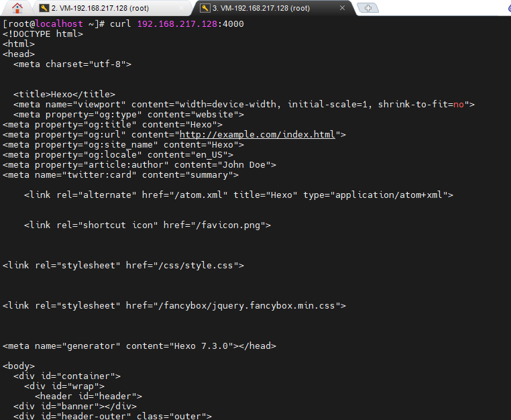Close the second session tab
Viewport: 511px width, 420px height.
pyautogui.click(x=182, y=8)
